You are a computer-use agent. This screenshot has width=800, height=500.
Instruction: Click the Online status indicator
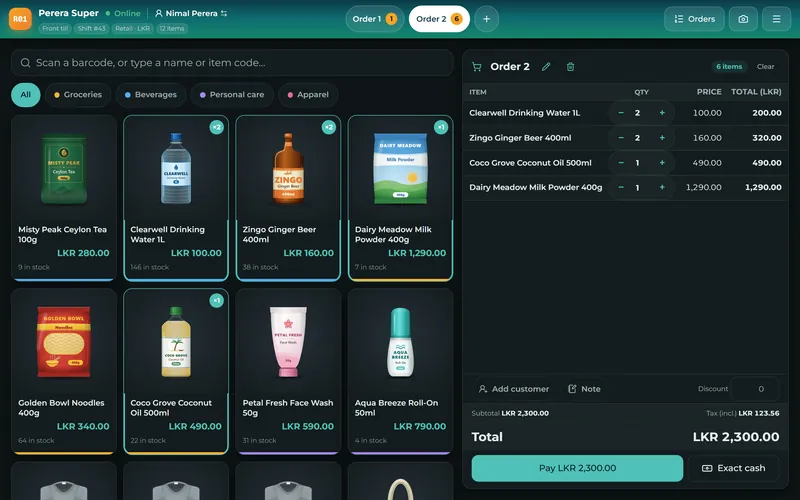pos(123,13)
